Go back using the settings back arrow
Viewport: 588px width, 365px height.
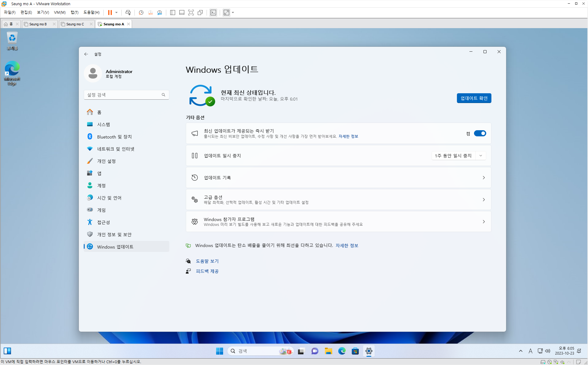tap(86, 54)
